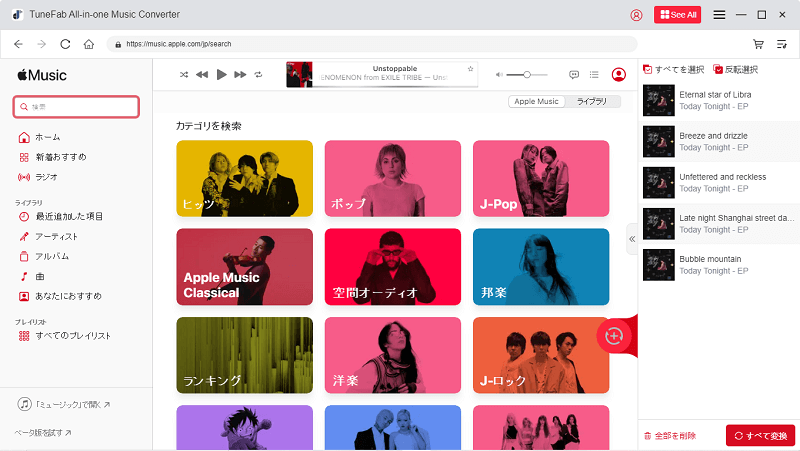Open the hamburger menu in title bar
Image resolution: width=800 pixels, height=451 pixels.
719,15
